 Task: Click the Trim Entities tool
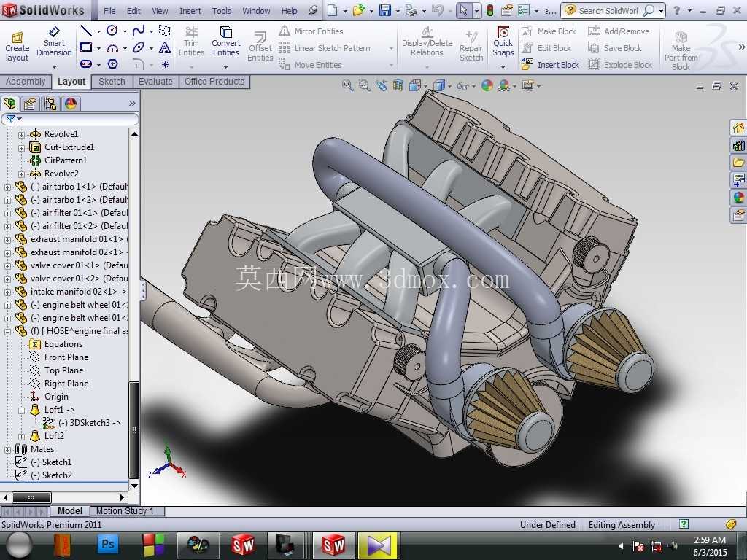192,42
